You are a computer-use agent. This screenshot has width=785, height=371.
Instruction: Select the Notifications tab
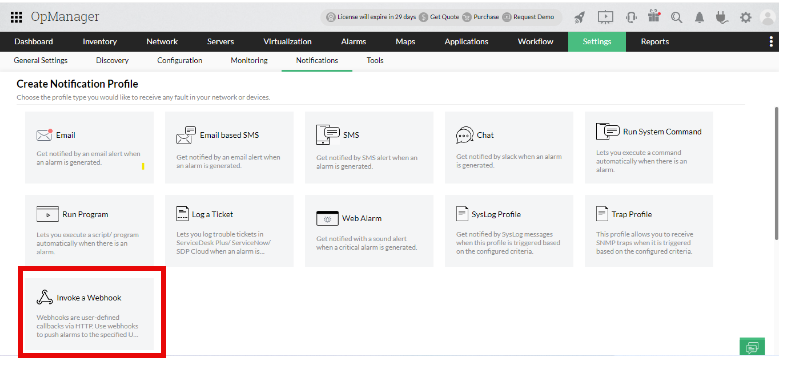(x=317, y=60)
